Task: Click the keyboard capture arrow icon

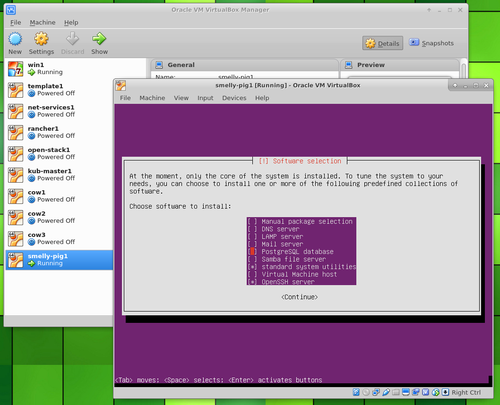Action: (x=445, y=392)
